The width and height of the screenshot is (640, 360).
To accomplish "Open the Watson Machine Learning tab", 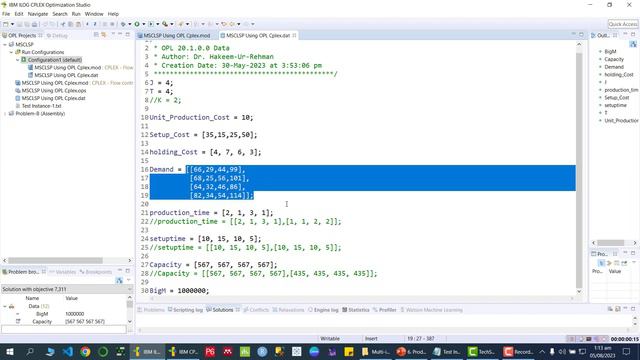I will point(431,310).
